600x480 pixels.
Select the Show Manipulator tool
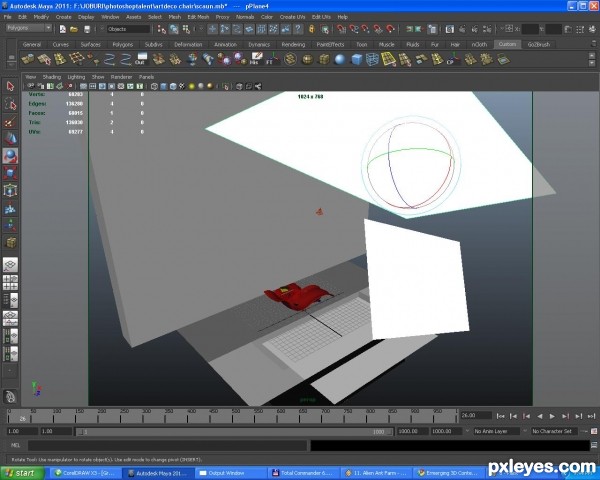pyautogui.click(x=10, y=225)
